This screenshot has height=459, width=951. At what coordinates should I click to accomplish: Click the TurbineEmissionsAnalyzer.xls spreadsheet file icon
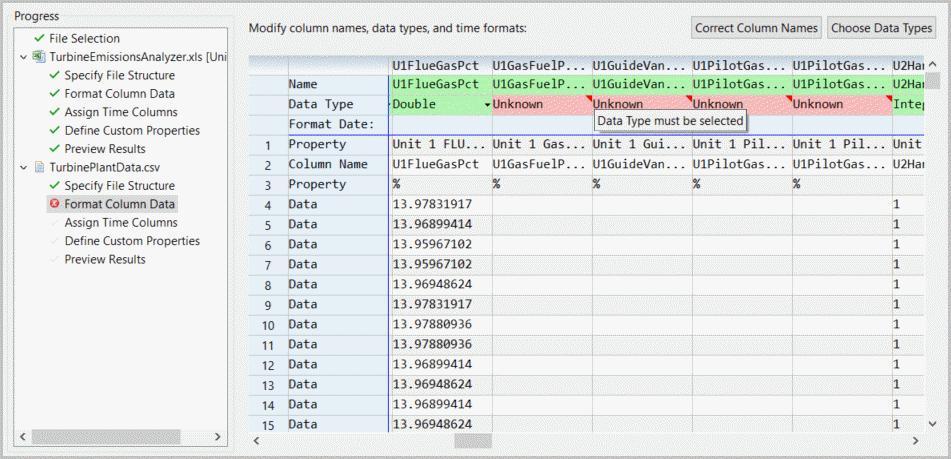39,57
